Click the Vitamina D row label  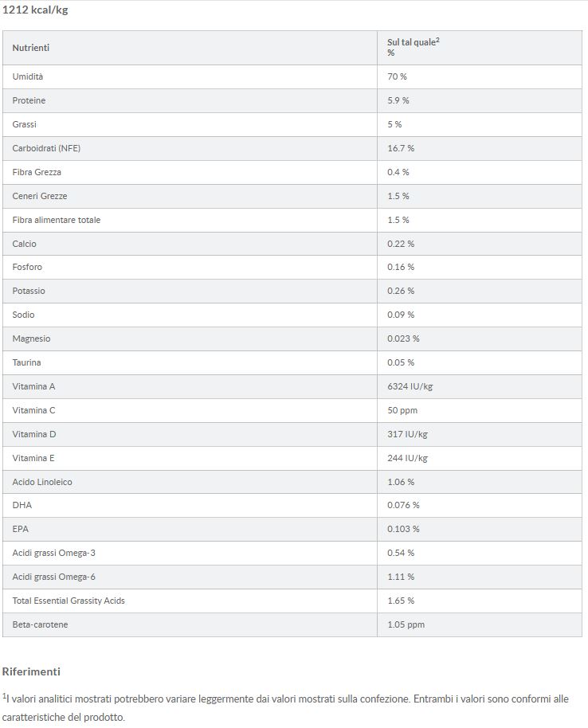[34, 435]
